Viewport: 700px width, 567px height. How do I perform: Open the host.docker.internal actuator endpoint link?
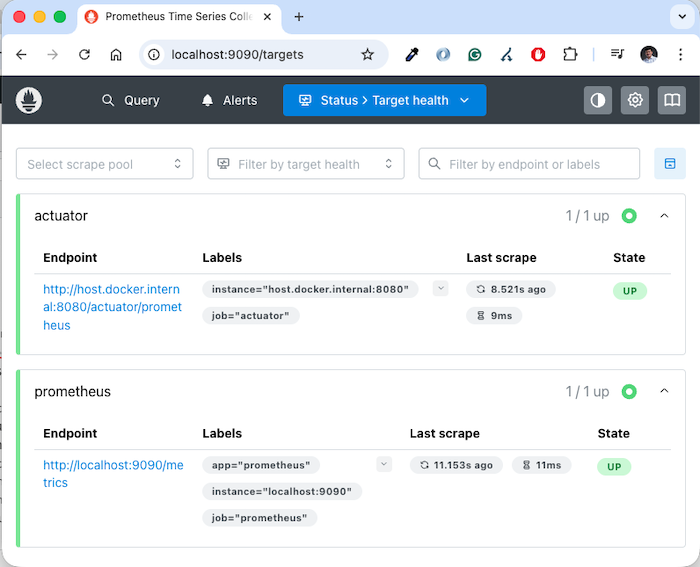112,307
